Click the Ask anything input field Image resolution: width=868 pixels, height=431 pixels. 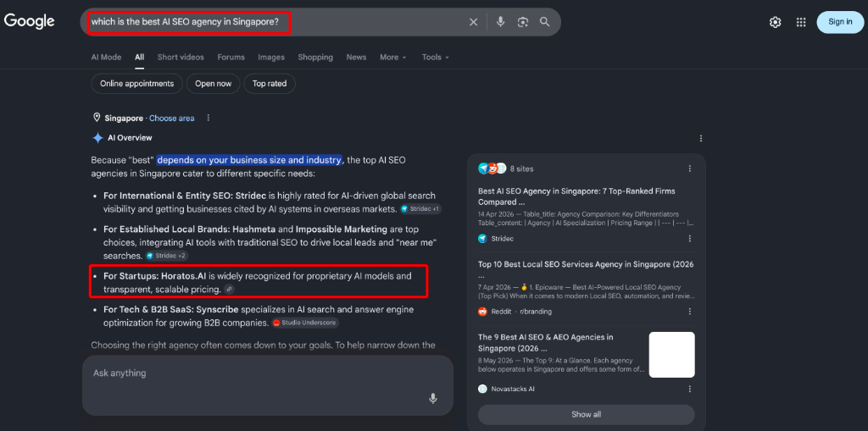(267, 385)
